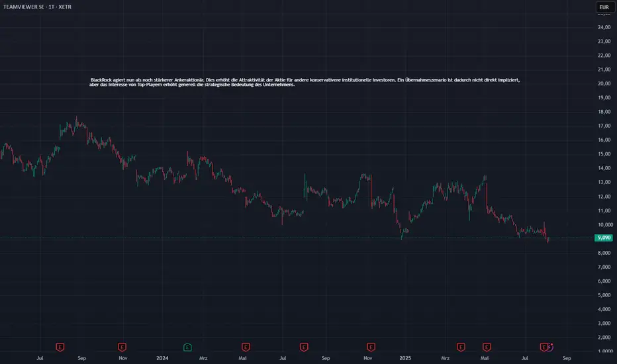Click the 3,000 price scale label

pos(604,324)
